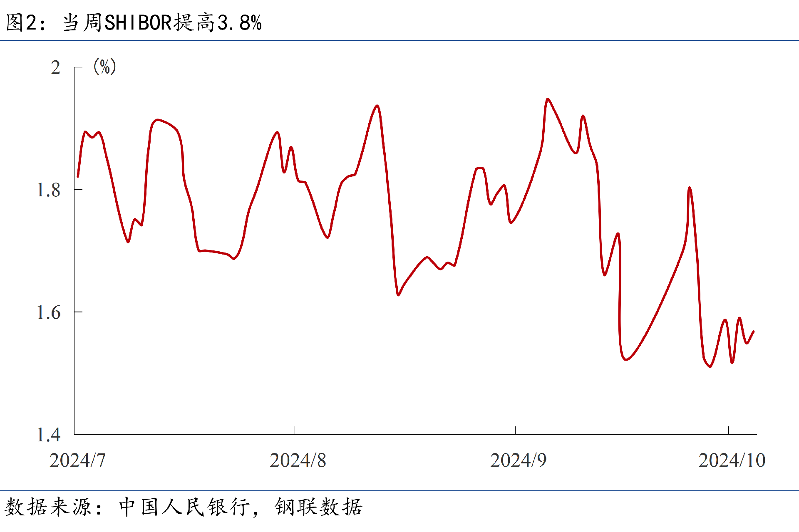Click the highest peak of the red line
Viewport: 799px width, 532px height.
547,99
